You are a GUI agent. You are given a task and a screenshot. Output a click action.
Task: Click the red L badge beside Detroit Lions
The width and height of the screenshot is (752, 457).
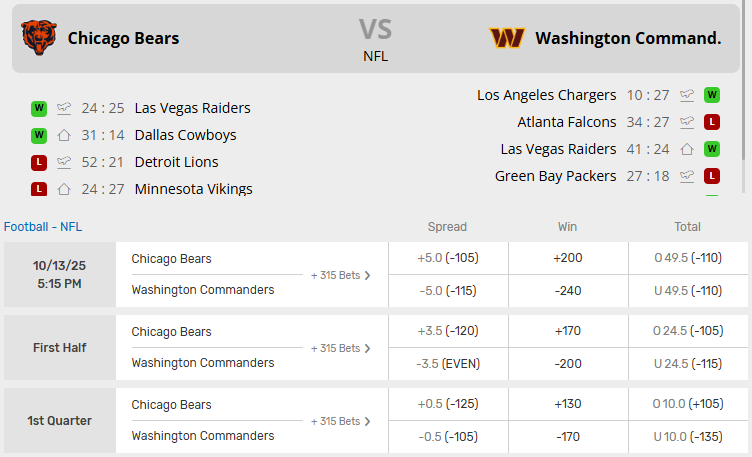[39, 162]
